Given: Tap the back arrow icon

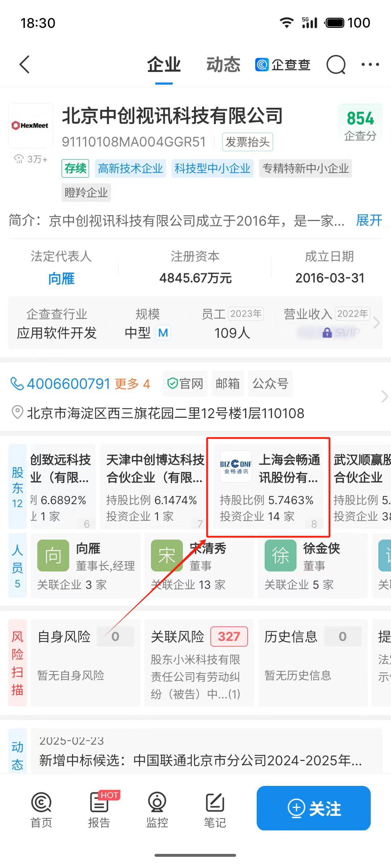Looking at the screenshot, I should (24, 65).
